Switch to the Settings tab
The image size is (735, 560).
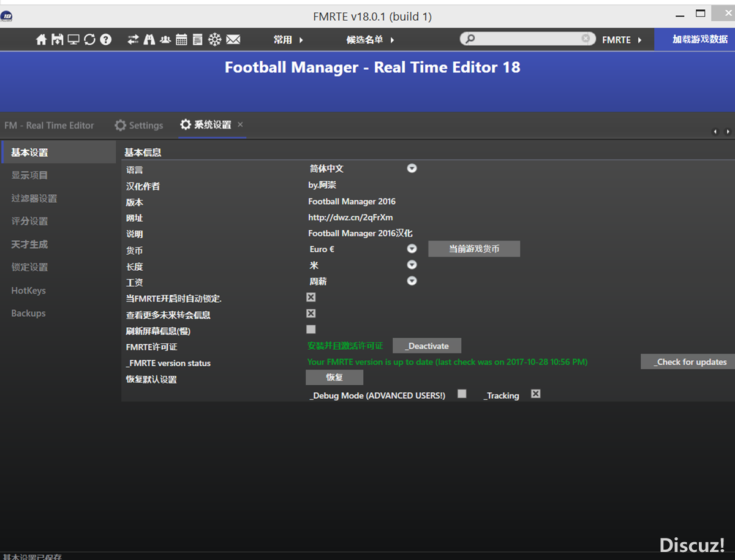click(139, 125)
